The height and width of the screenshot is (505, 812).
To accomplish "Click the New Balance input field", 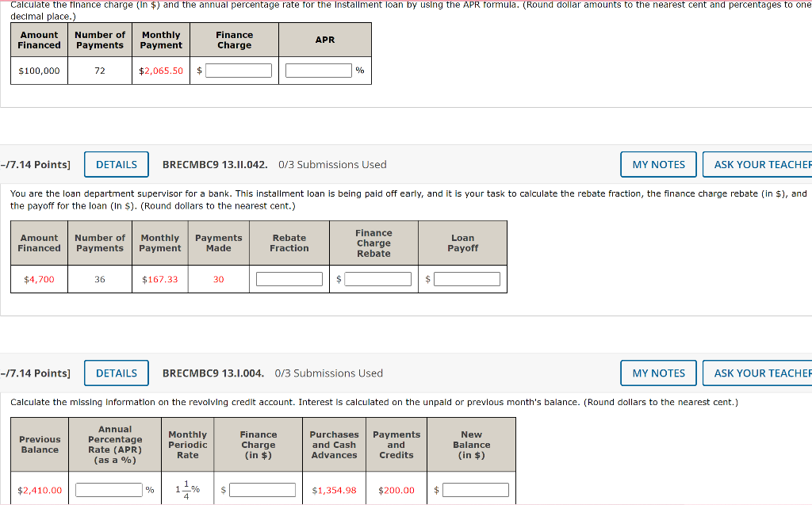I will pos(476,490).
